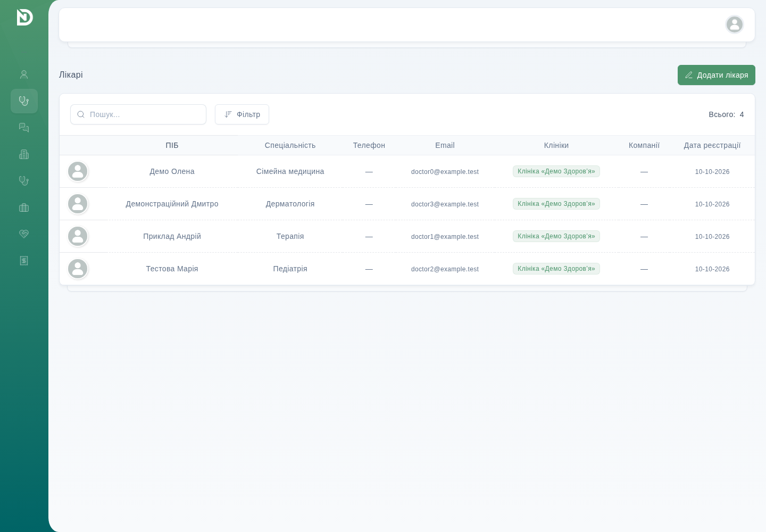
Task: Click the email doctor0@example.test
Action: 445,172
